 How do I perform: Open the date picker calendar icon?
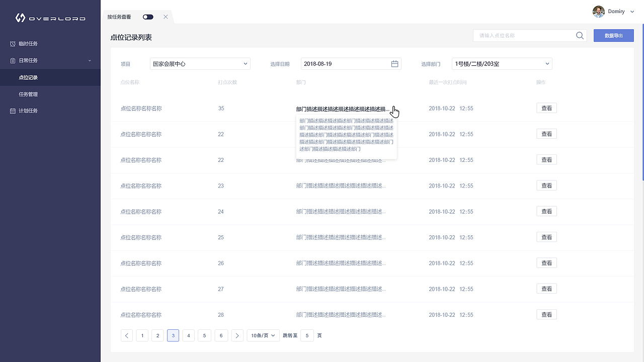tap(394, 63)
